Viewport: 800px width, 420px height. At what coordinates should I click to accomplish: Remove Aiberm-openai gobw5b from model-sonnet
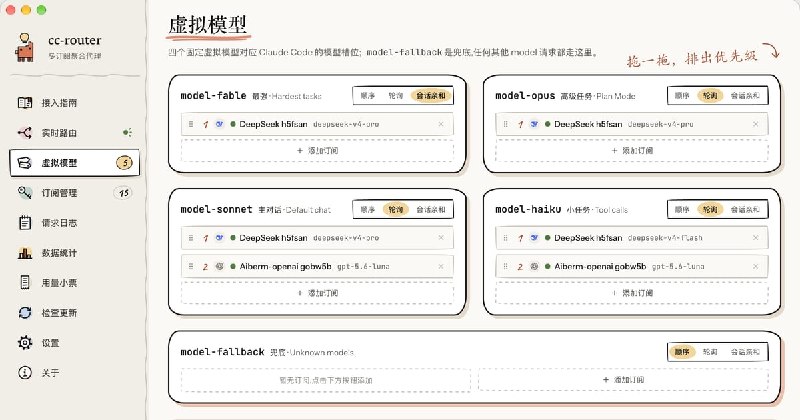pyautogui.click(x=441, y=266)
